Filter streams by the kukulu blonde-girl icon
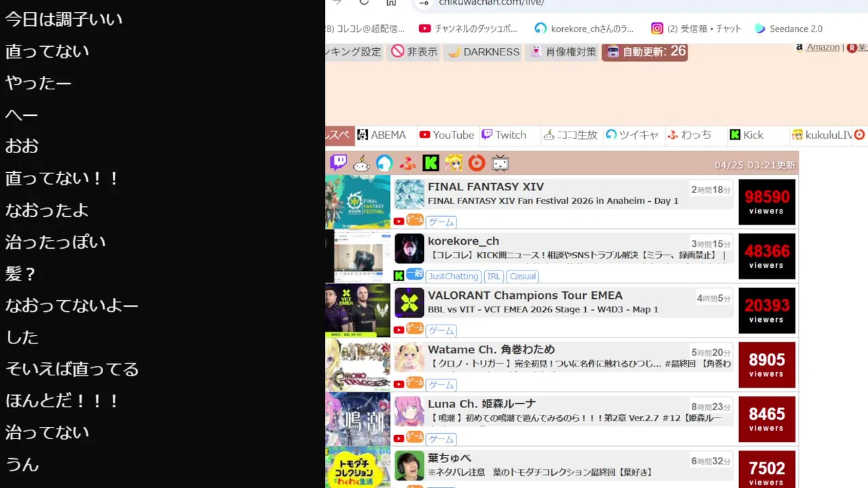 (x=454, y=163)
